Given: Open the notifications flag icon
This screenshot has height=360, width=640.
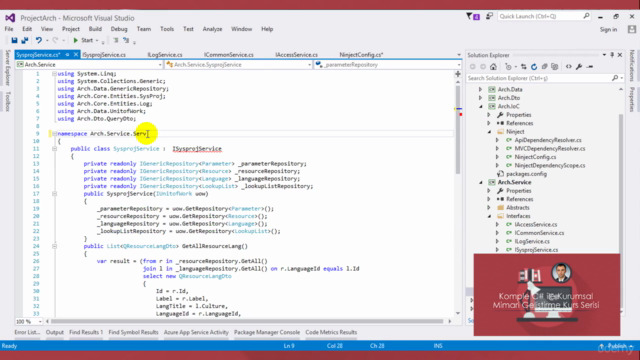Looking at the screenshot, I should (473, 16).
